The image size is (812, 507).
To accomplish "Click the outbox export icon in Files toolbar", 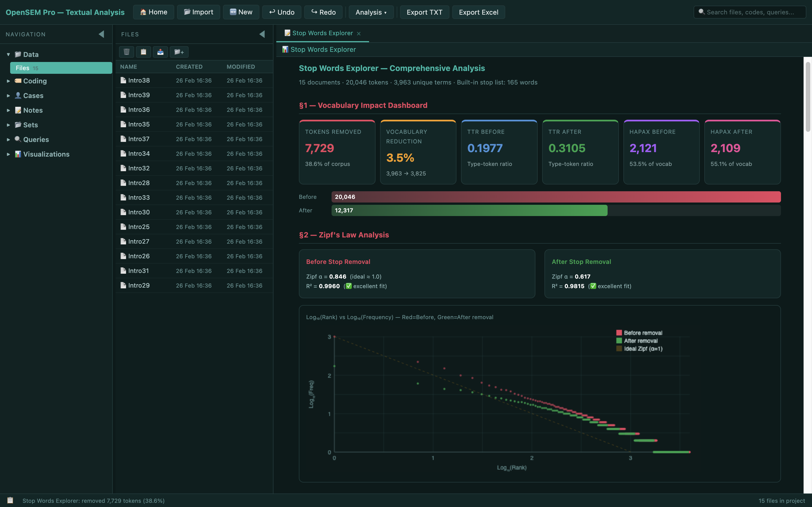I will (x=160, y=52).
